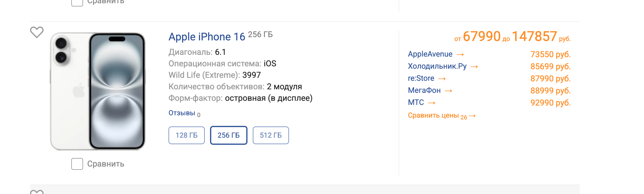Select the 128 ГБ storage option
This screenshot has height=194, width=644.
click(186, 135)
